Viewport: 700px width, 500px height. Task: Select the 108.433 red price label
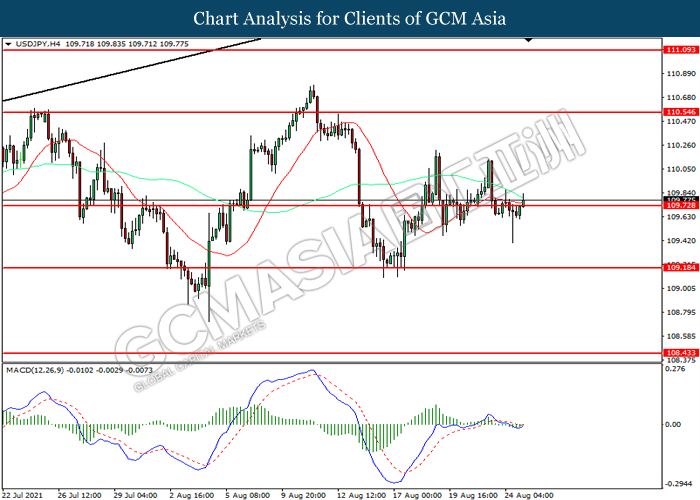point(681,353)
